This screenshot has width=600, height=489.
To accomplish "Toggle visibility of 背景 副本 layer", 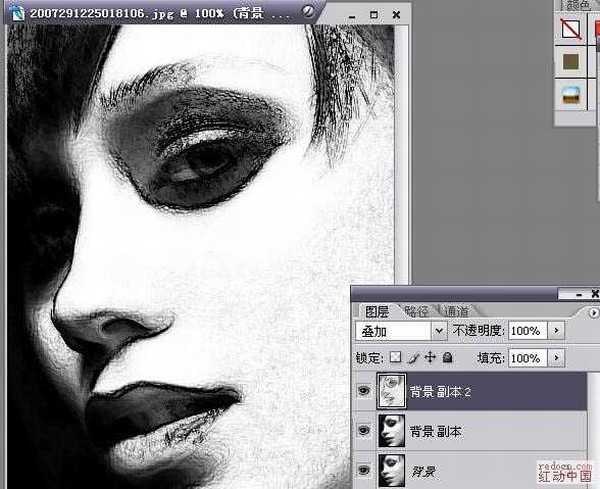I will pos(363,431).
